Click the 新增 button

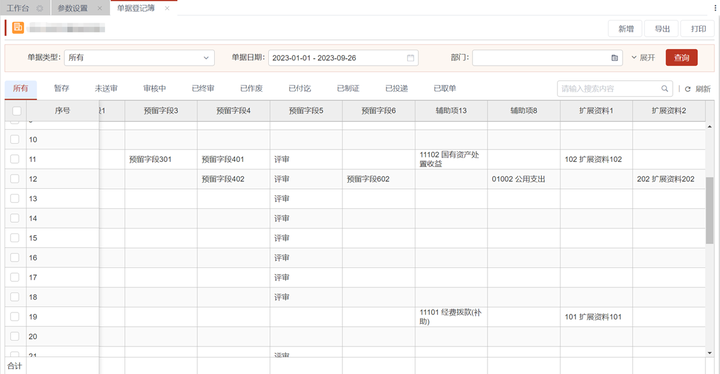click(x=625, y=29)
